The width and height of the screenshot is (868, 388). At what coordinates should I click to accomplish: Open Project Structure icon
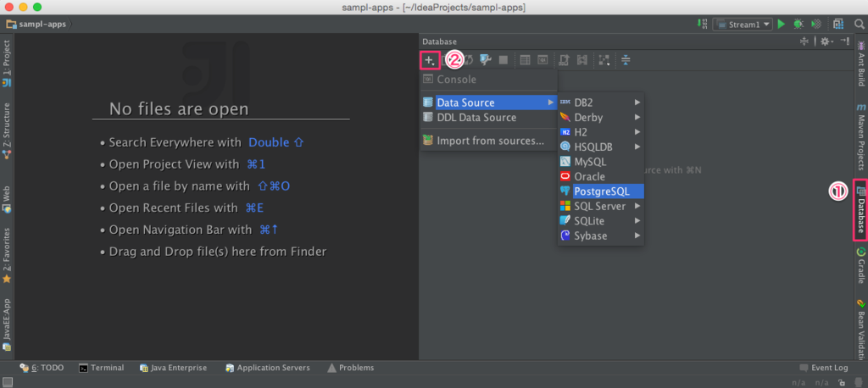838,25
